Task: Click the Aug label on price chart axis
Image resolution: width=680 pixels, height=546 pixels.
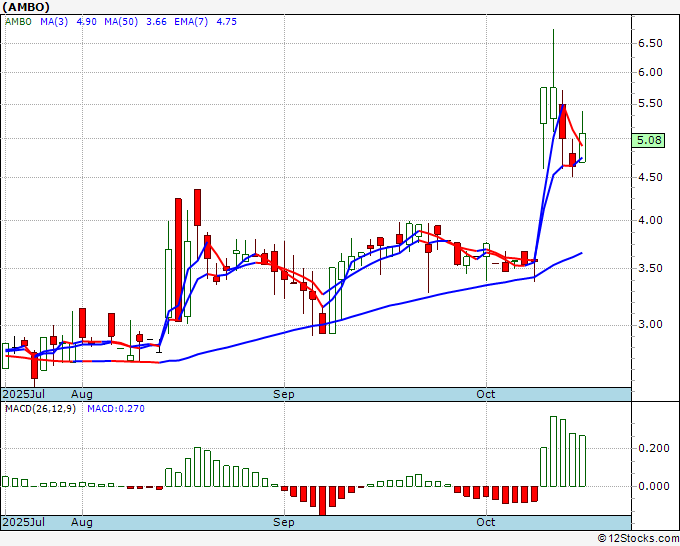Action: click(x=82, y=394)
